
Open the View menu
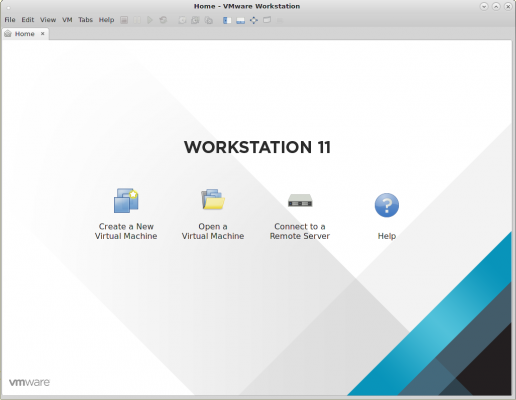click(48, 20)
